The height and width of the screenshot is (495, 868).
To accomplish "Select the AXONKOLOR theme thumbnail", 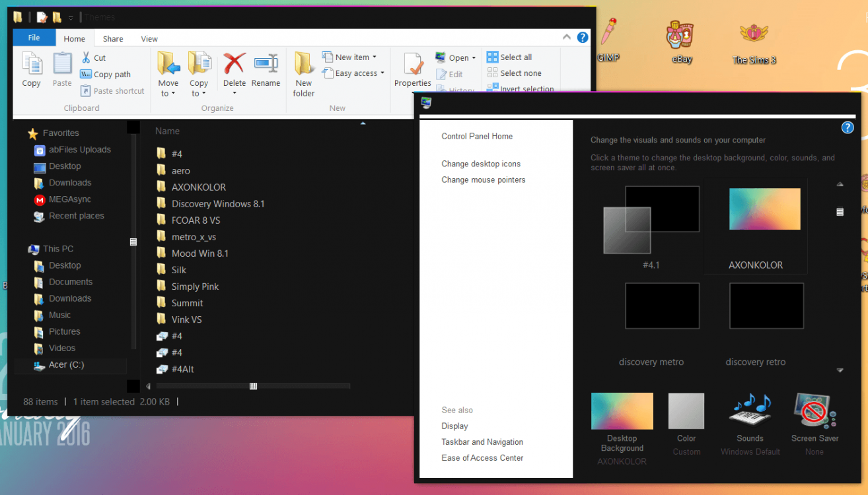I will pyautogui.click(x=765, y=209).
